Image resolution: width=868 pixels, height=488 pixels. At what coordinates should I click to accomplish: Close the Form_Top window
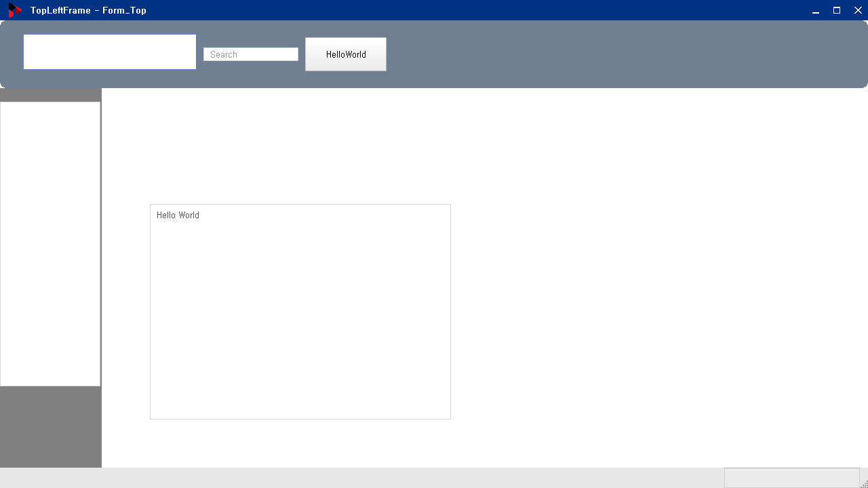858,10
